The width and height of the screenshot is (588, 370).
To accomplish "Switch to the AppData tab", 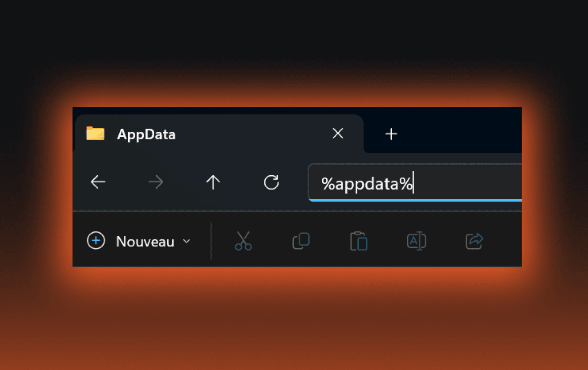I will pyautogui.click(x=146, y=134).
